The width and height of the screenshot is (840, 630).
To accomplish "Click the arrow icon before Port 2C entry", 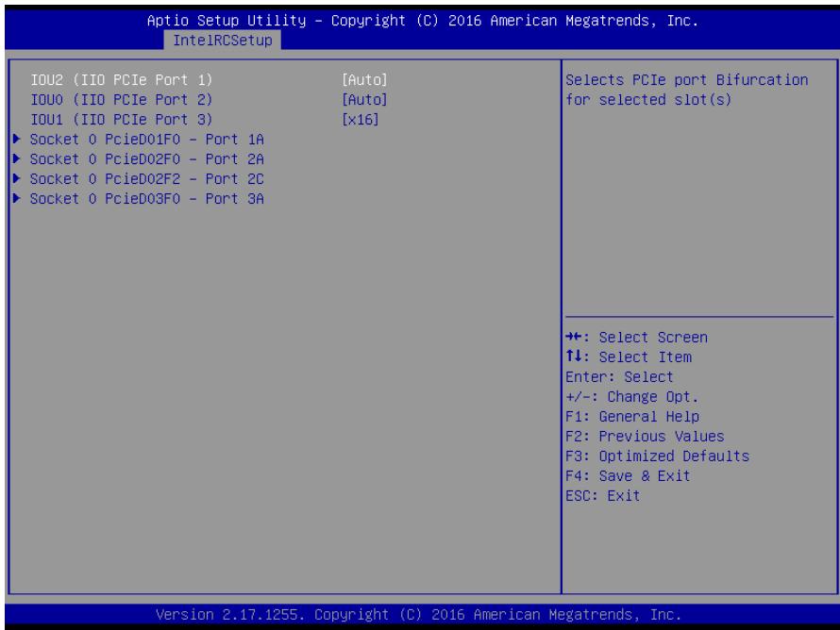I will pyautogui.click(x=17, y=179).
